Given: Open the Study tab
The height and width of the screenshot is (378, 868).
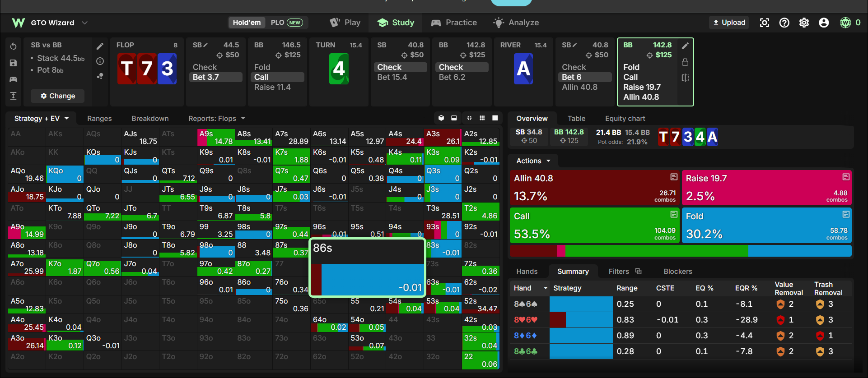Looking at the screenshot, I should (x=396, y=23).
